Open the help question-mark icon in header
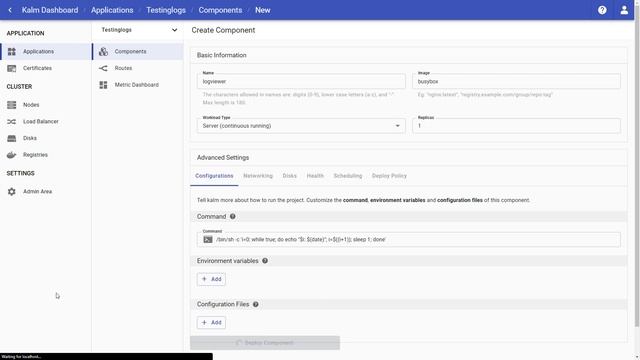 tap(602, 10)
